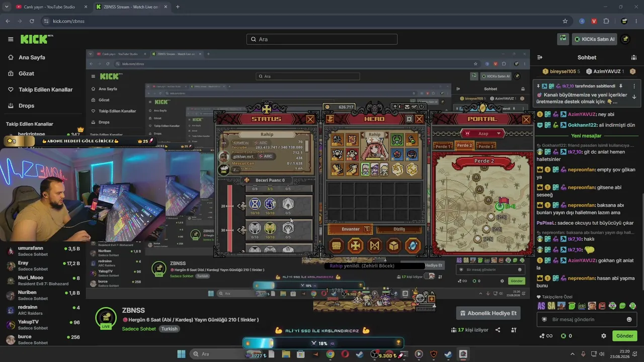This screenshot has width=644, height=362.
Task: Open the browser tab search chevron dropdown
Action: pyautogui.click(x=7, y=7)
